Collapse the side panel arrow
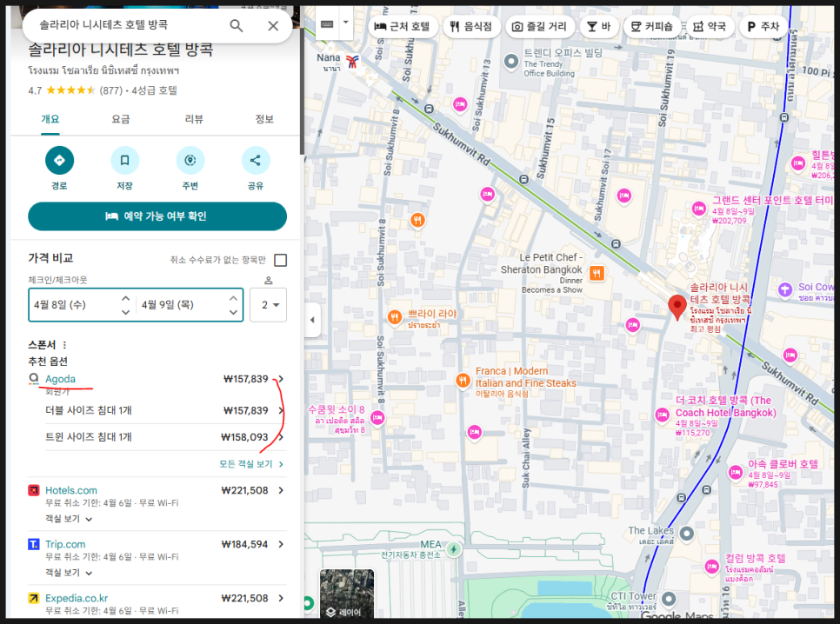Viewport: 840px width, 624px height. coord(313,320)
